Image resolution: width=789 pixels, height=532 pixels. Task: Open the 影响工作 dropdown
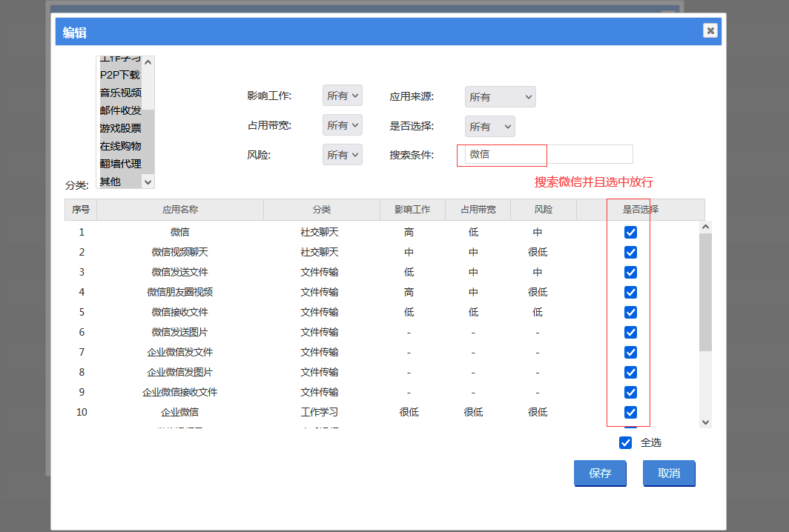343,96
